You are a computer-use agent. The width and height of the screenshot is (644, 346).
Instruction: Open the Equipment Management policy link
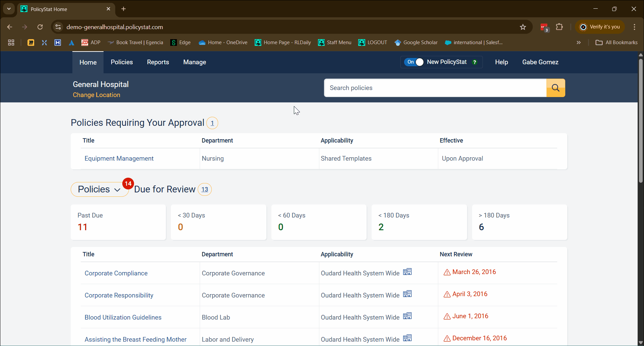click(x=119, y=159)
